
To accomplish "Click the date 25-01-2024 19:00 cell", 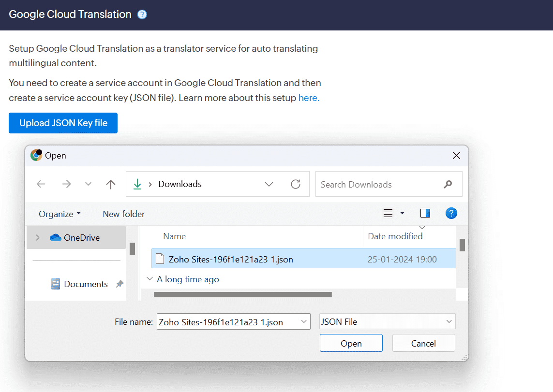I will pyautogui.click(x=402, y=259).
